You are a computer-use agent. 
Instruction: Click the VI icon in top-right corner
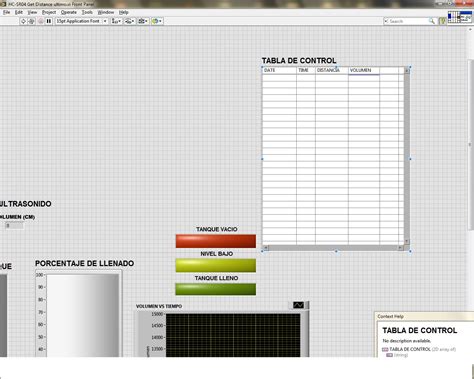(466, 17)
